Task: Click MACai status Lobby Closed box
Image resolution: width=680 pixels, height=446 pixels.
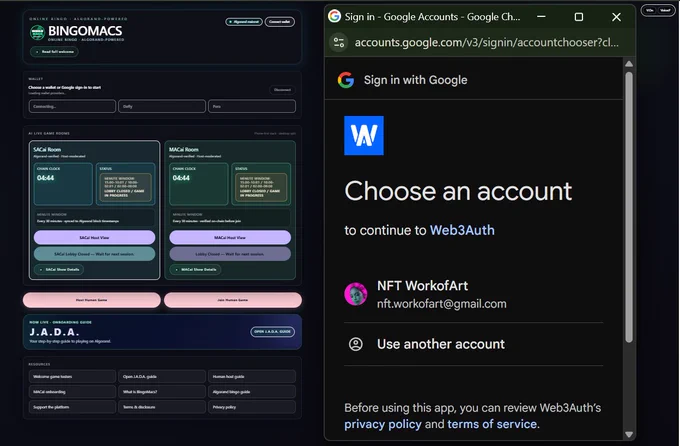Action: pos(261,187)
